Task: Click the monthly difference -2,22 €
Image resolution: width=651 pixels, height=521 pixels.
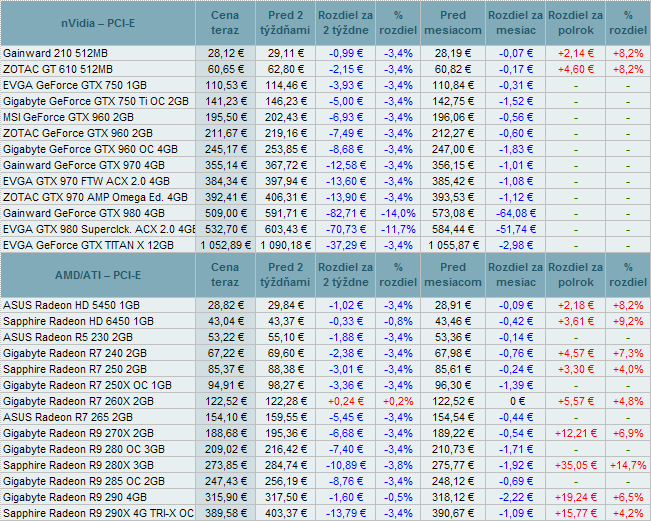Action: 516,497
